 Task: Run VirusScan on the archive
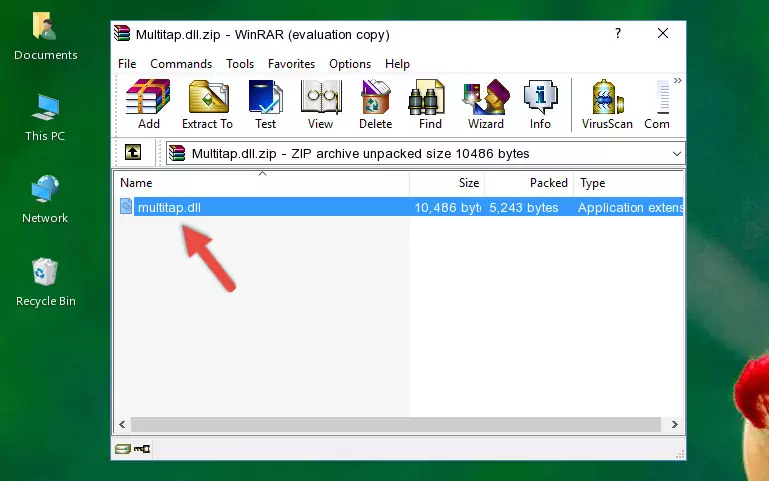tap(607, 104)
